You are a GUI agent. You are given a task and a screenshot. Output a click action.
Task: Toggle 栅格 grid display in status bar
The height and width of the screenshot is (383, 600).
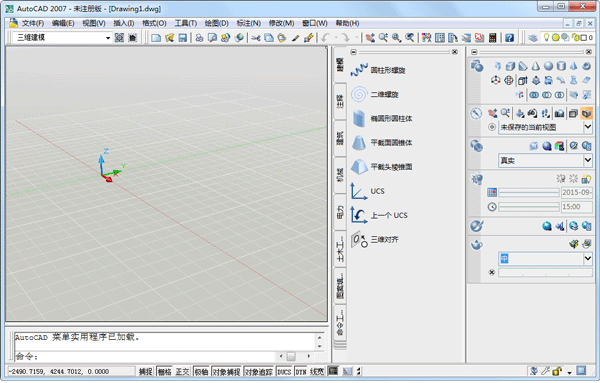(x=165, y=371)
